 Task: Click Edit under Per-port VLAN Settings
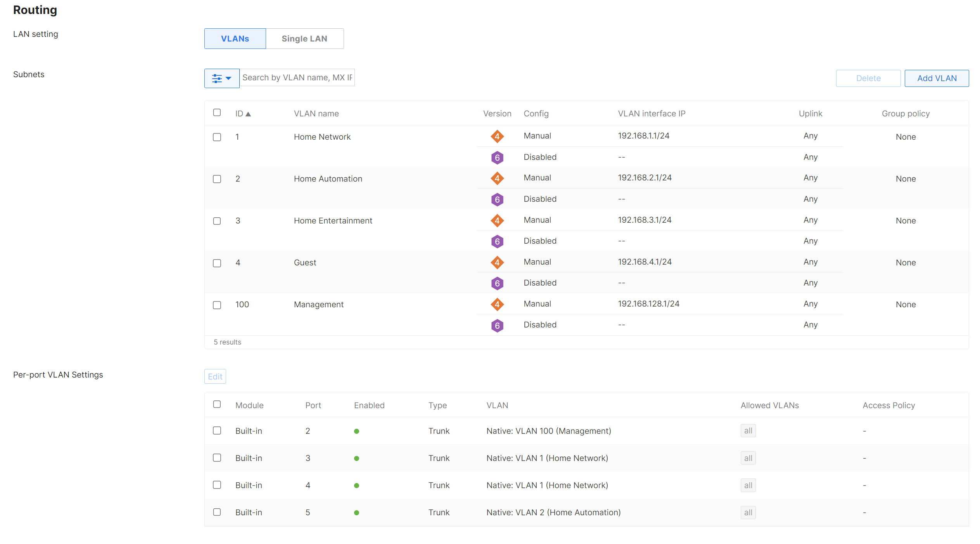(x=215, y=376)
